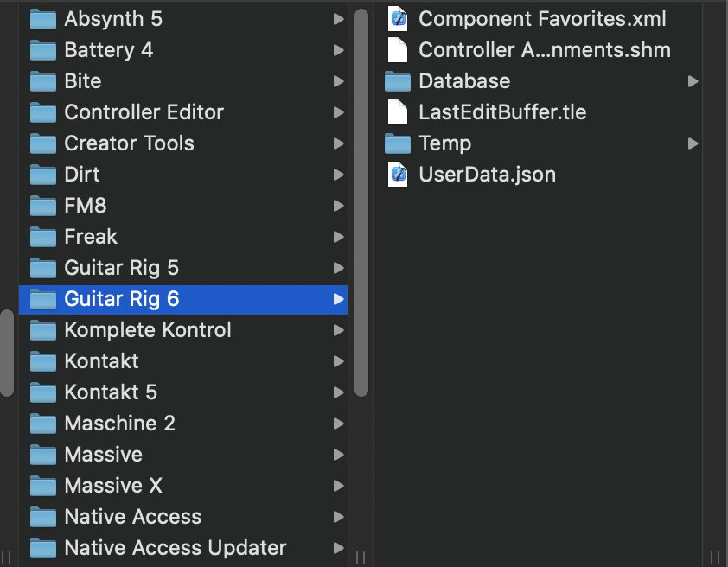Select the 'Kontakt' folder name
Screen dimensions: 728x567
tap(101, 361)
